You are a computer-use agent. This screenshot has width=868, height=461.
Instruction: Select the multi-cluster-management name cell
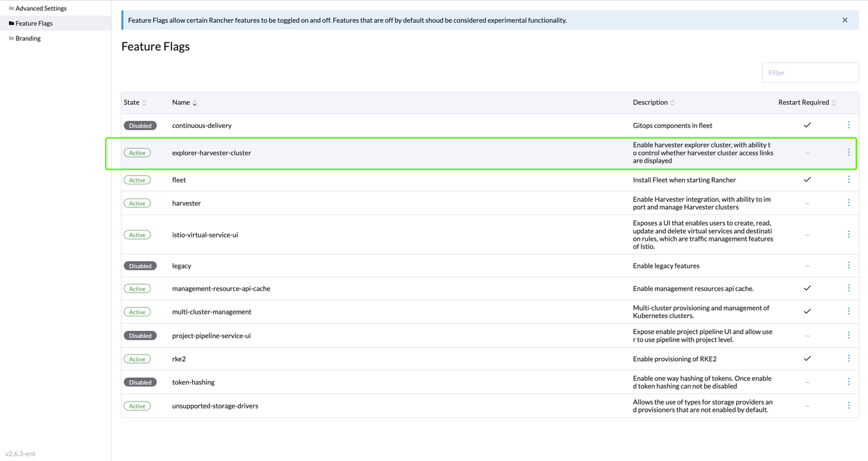tap(211, 312)
